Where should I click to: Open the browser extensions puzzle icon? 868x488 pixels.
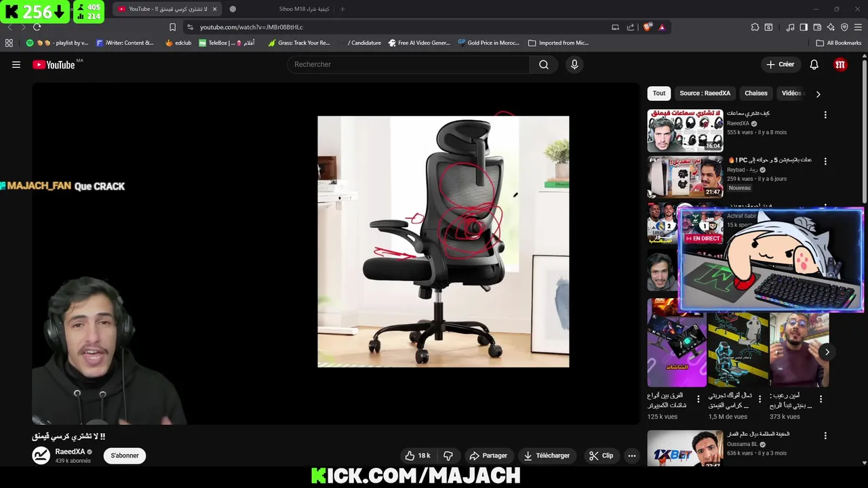(755, 27)
